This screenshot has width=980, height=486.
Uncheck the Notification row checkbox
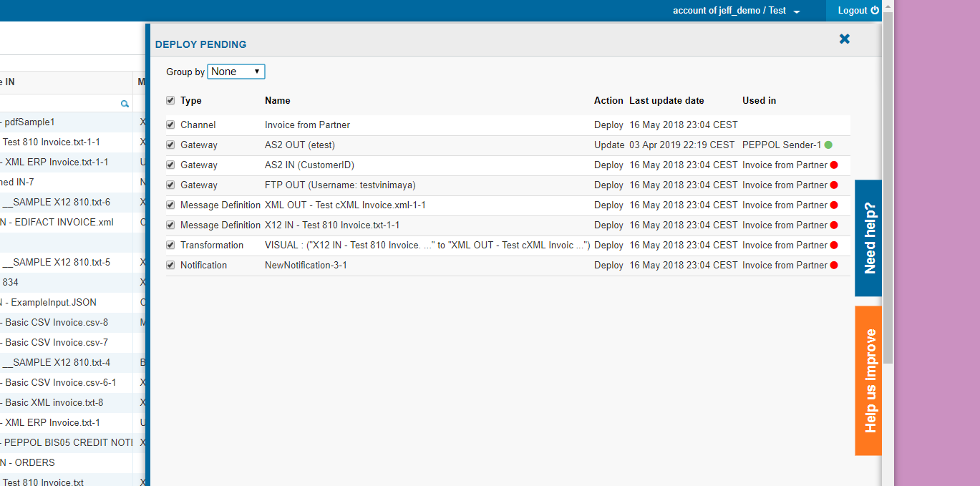[x=170, y=265]
